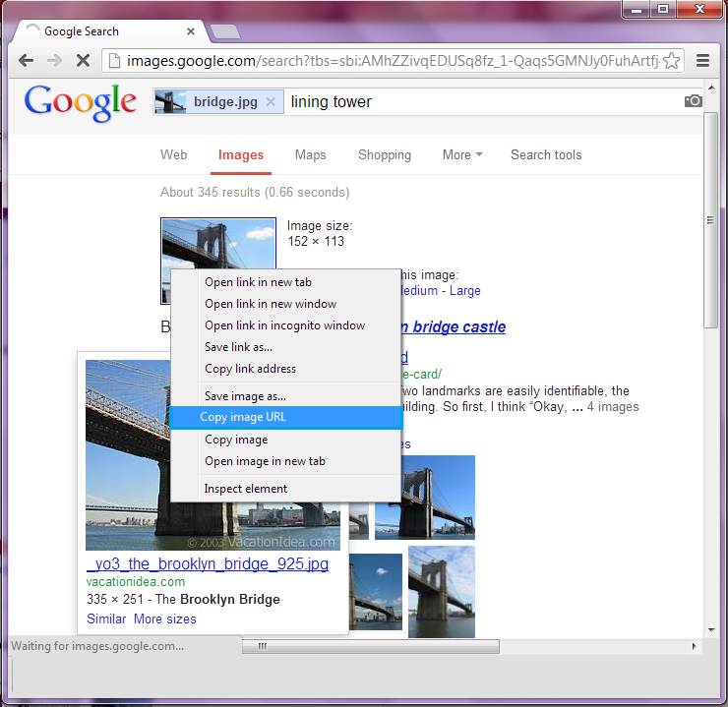Select Save link as...

pos(285,347)
